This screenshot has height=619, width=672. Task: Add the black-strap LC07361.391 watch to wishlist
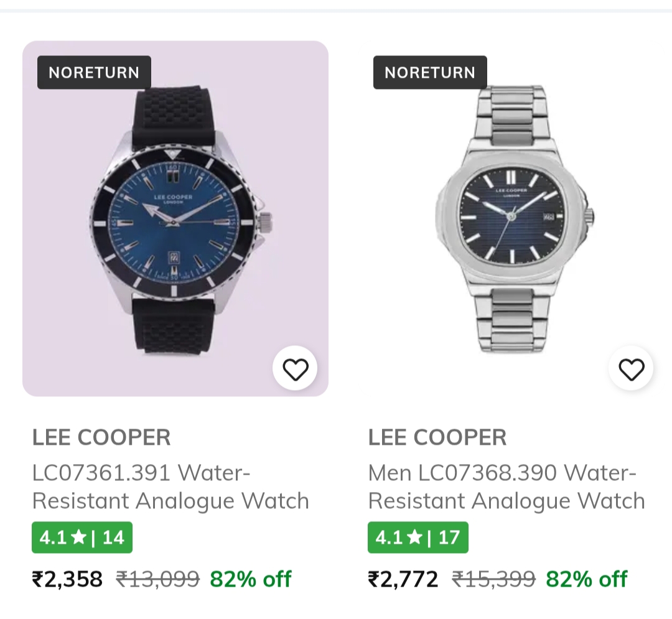[x=295, y=370]
